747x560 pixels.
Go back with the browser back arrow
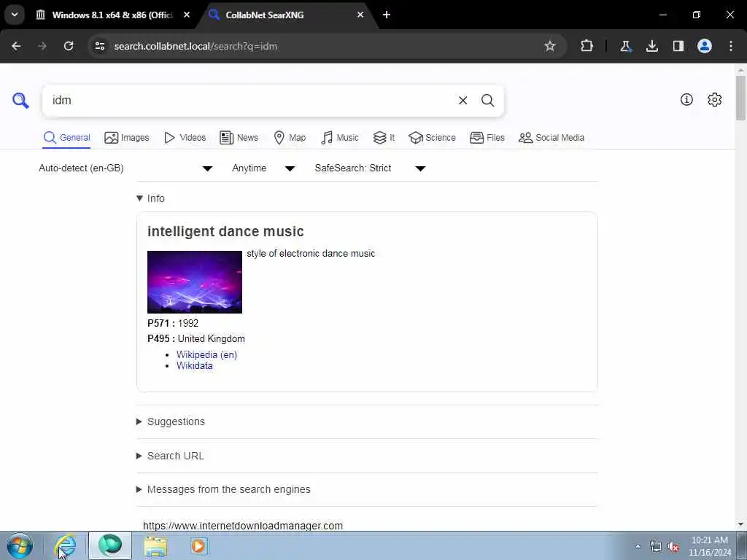point(16,46)
